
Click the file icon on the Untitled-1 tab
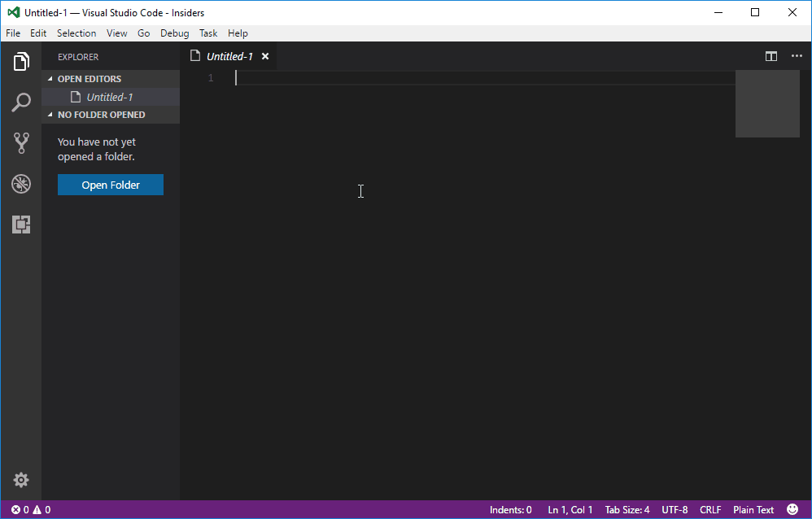(195, 56)
